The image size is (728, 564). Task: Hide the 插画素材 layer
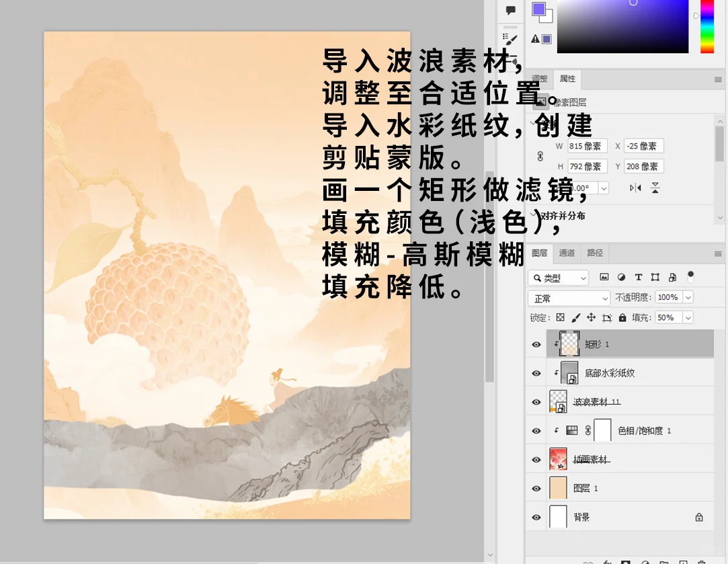(x=536, y=459)
